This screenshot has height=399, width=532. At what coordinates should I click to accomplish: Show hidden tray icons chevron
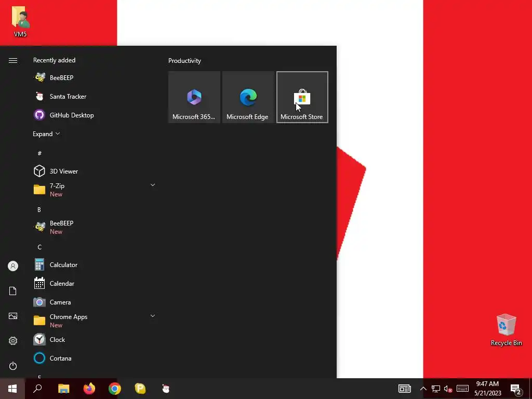pos(423,389)
